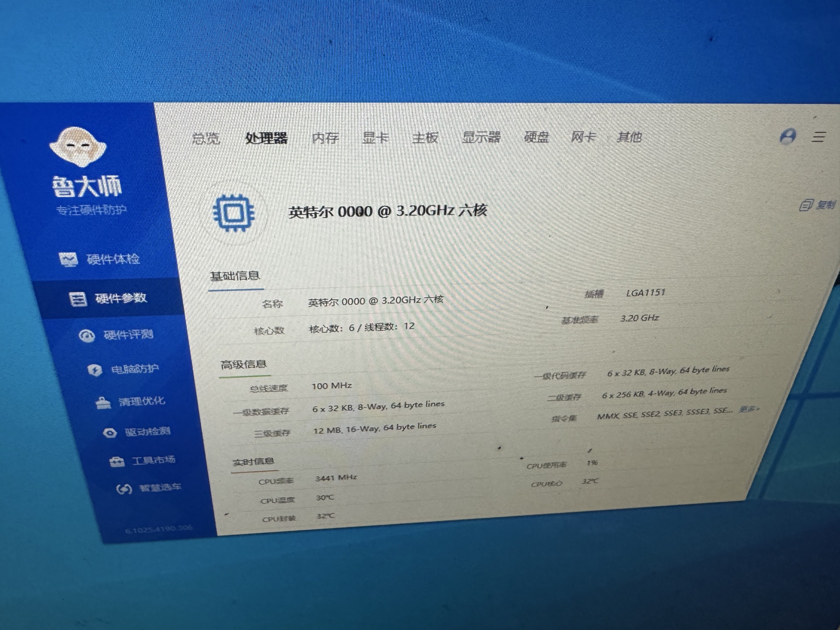The image size is (840, 630).
Task: Switch to the 内存 tab
Action: (325, 138)
